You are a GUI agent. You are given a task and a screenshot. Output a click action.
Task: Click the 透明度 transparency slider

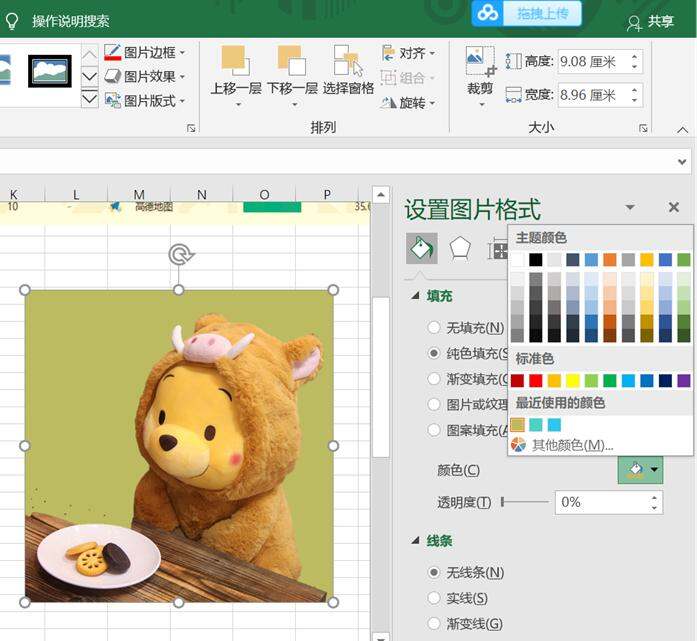coord(525,502)
